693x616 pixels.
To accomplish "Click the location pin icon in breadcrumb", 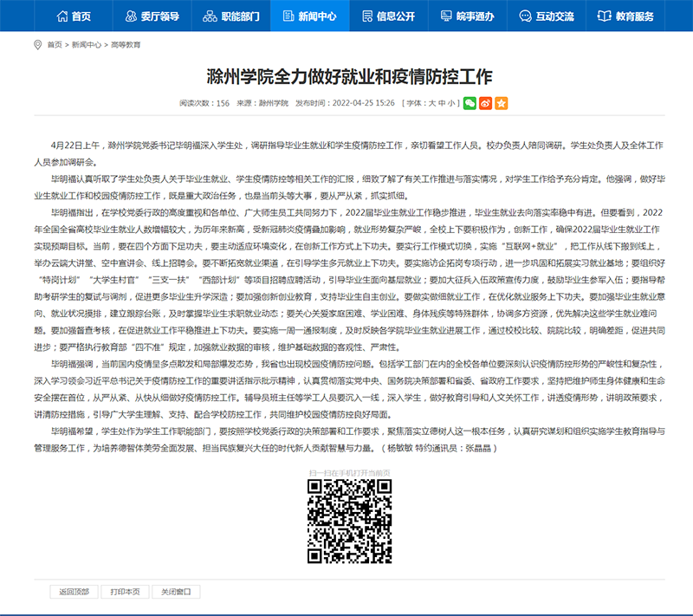I will (x=38, y=45).
